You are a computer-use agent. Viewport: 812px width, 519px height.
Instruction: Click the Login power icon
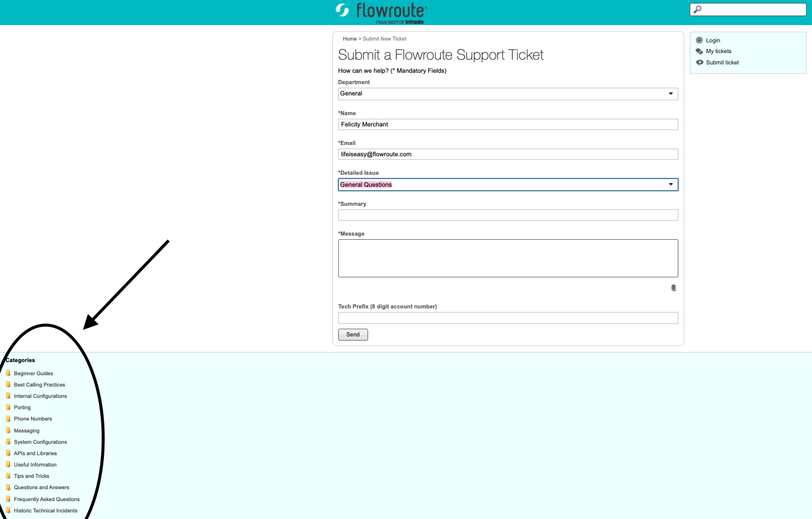699,40
